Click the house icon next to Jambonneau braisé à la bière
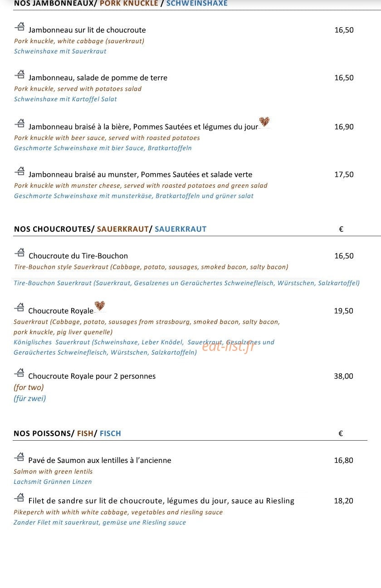The width and height of the screenshot is (381, 588). (20, 123)
